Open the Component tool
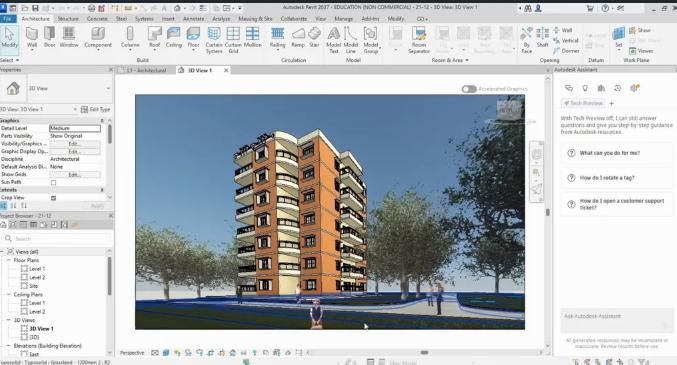The height and width of the screenshot is (365, 677). pos(98,38)
